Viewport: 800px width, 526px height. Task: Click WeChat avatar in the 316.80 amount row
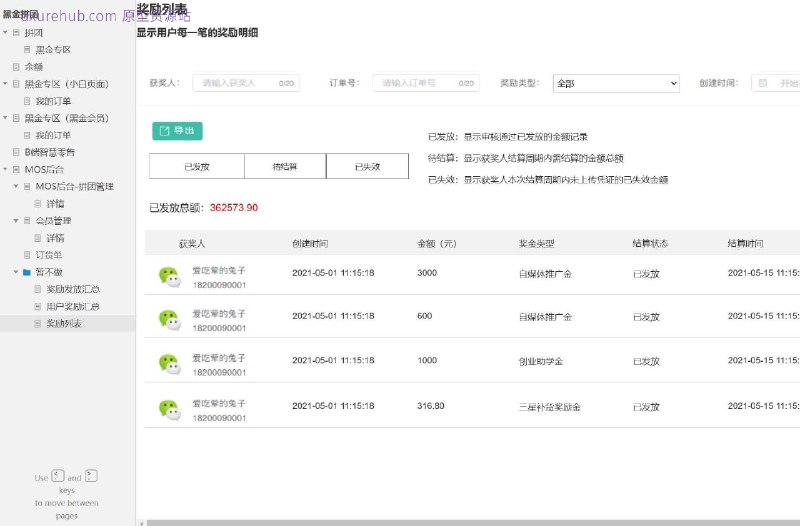pyautogui.click(x=169, y=410)
